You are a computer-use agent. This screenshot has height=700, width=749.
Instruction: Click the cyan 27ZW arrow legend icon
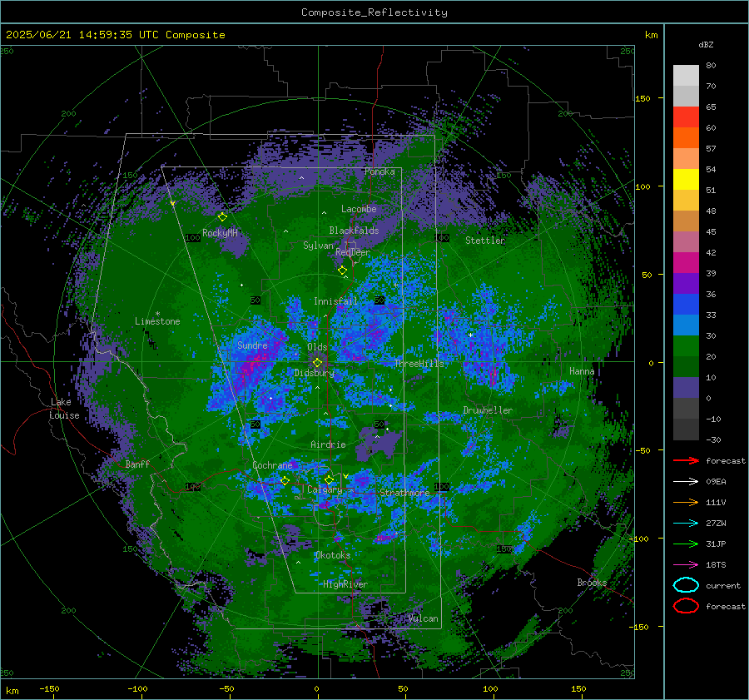tap(686, 524)
